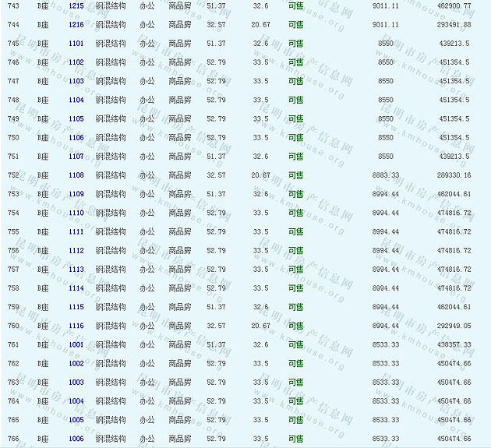View room 1005 details
Image resolution: width=491 pixels, height=448 pixels.
(76, 420)
